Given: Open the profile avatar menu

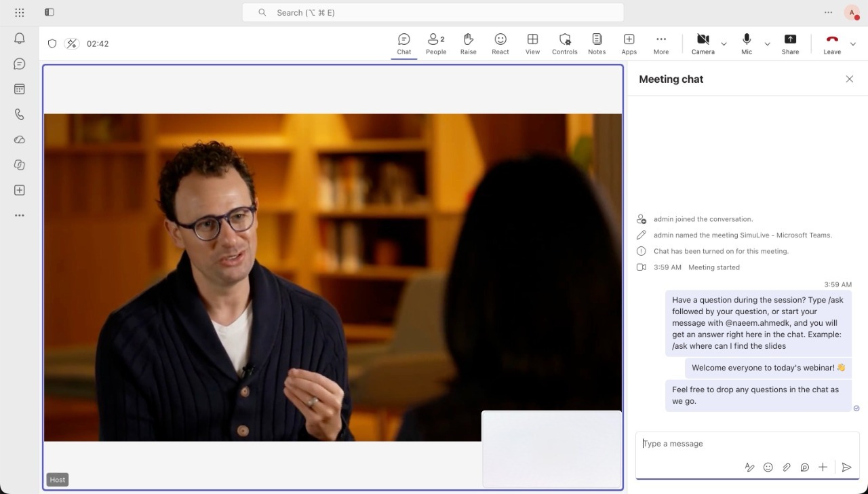Looking at the screenshot, I should coord(852,12).
